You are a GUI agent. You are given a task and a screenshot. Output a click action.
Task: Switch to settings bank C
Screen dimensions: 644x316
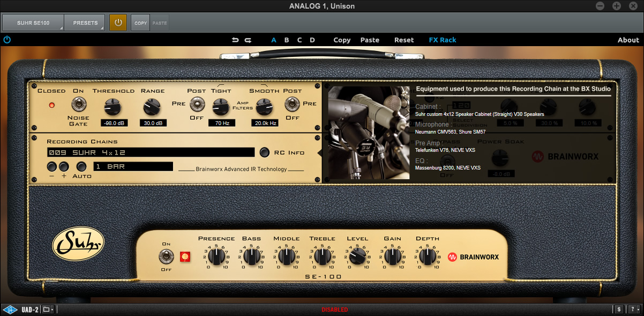[299, 40]
